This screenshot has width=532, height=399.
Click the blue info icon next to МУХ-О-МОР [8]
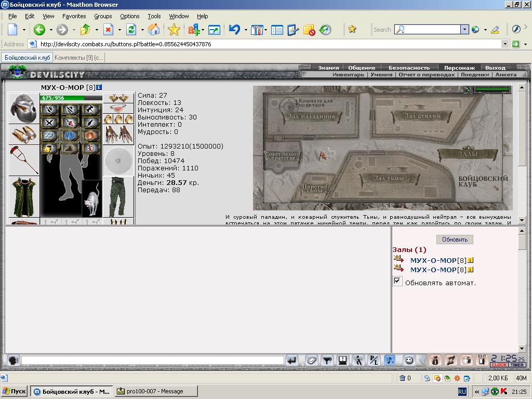99,87
